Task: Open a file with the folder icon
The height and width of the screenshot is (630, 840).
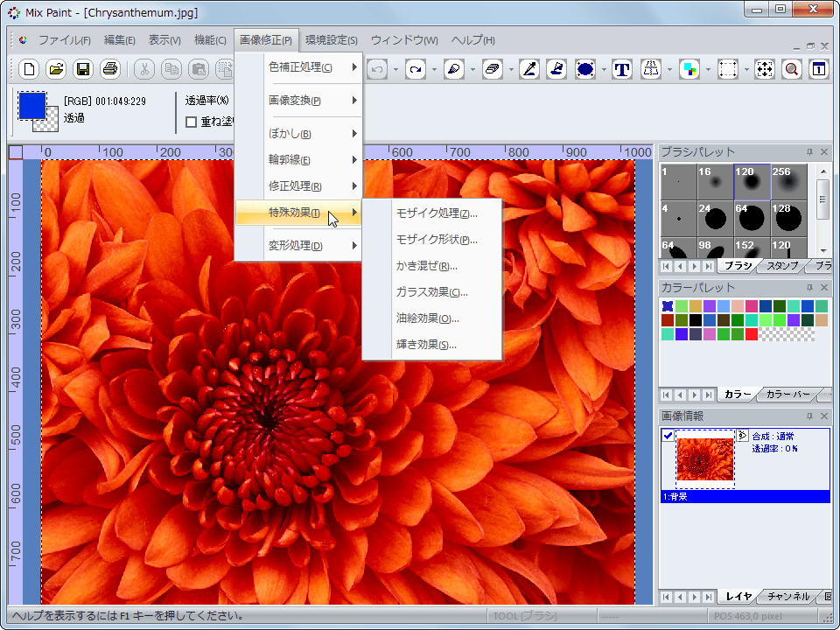Action: click(x=56, y=69)
